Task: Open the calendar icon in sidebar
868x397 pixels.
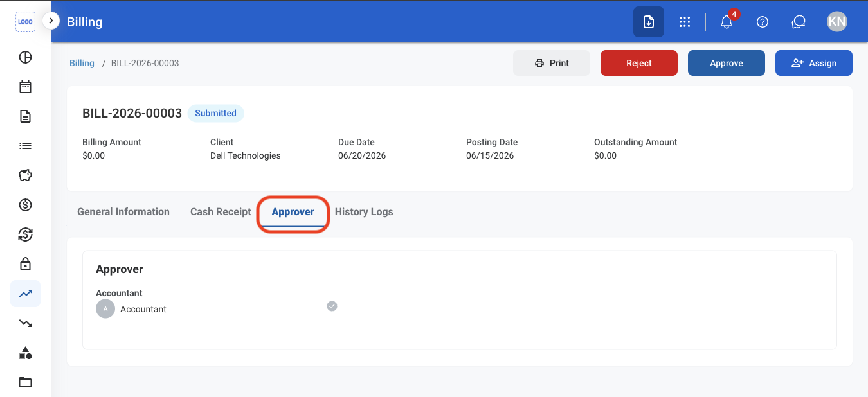Action: (x=25, y=87)
